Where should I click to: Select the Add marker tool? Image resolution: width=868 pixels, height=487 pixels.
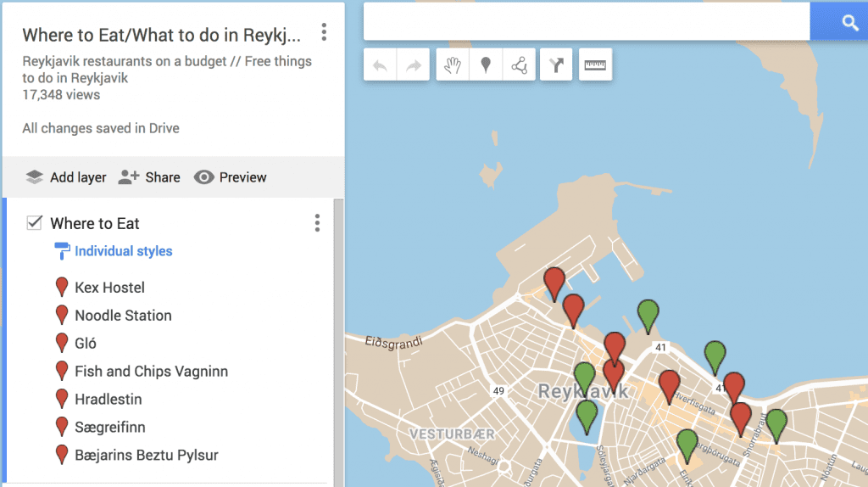tap(486, 65)
